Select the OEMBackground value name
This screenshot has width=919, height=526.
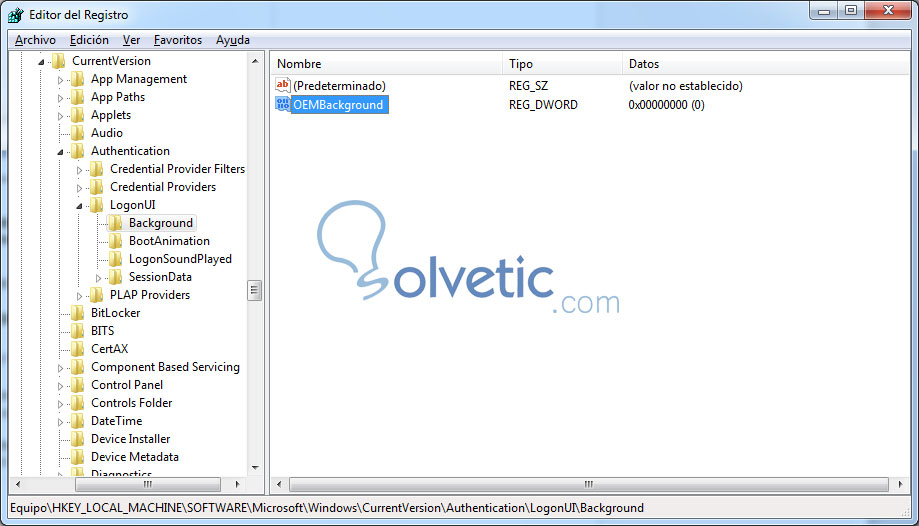tap(338, 105)
